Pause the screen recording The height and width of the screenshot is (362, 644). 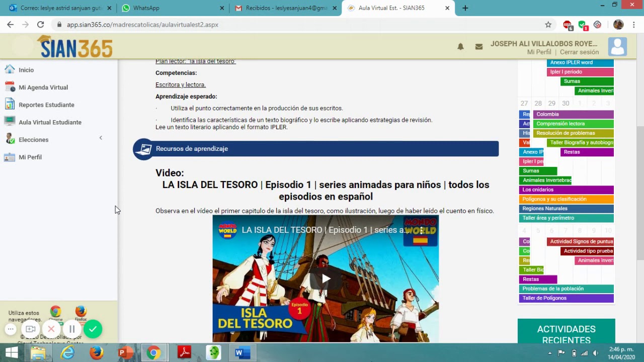[x=72, y=329]
